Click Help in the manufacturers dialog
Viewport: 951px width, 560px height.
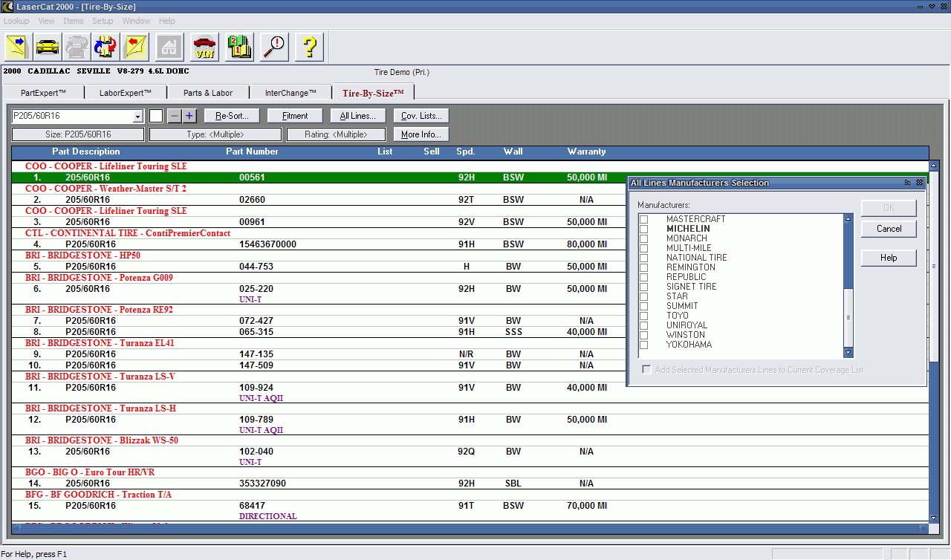(889, 258)
